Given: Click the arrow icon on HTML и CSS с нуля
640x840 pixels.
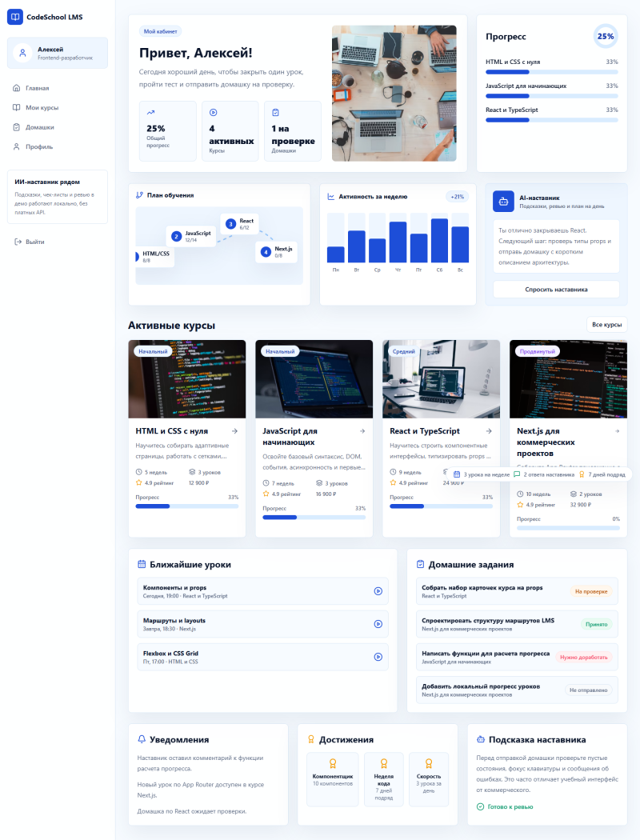Looking at the screenshot, I should [x=234, y=430].
